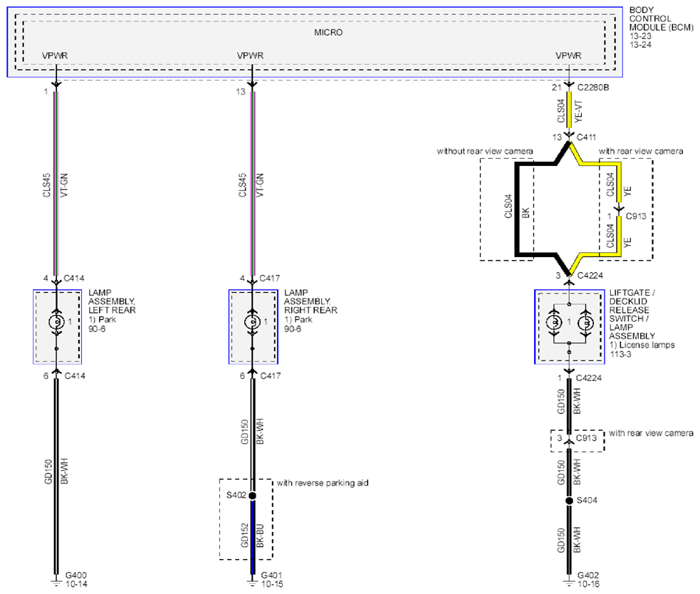This screenshot has height=594, width=700.
Task: Click the C414 label at pin 6
Action: tap(75, 376)
